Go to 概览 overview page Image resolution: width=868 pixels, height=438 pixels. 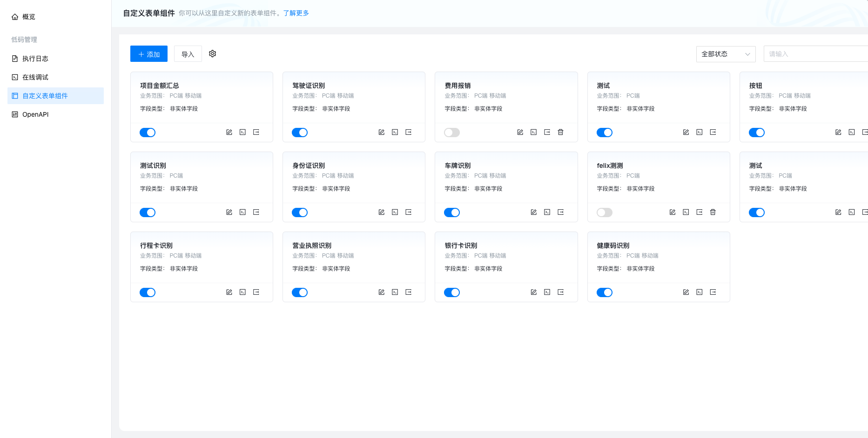pyautogui.click(x=55, y=17)
